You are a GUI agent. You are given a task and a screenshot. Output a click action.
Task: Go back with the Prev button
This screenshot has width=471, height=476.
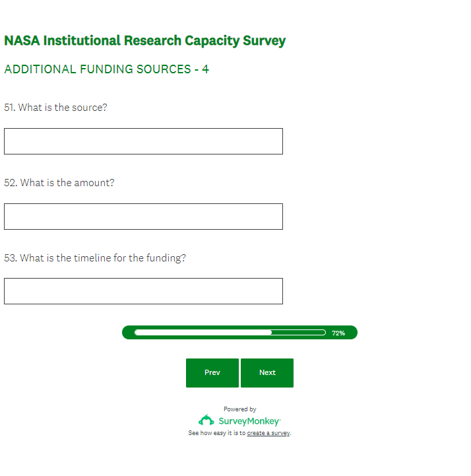(x=212, y=373)
